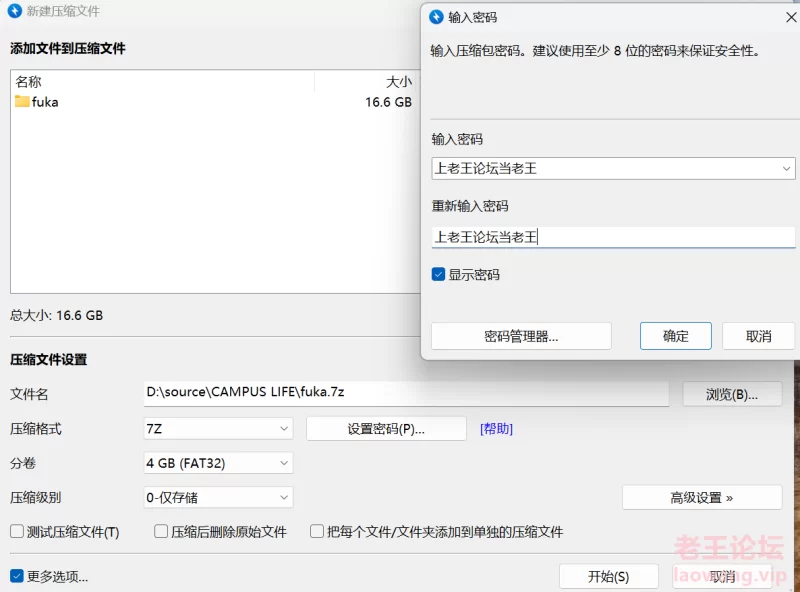Cancel the new archive window
800x592 pixels.
(722, 576)
